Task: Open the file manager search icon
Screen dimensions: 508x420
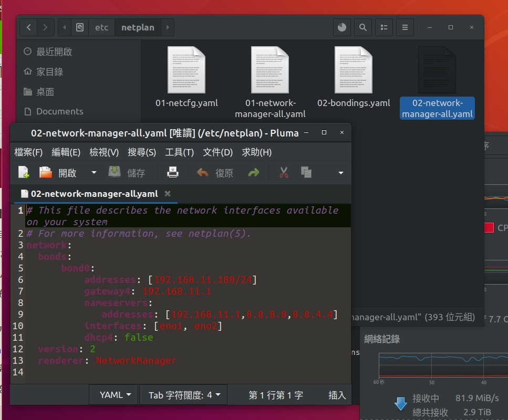Action: pos(362,27)
